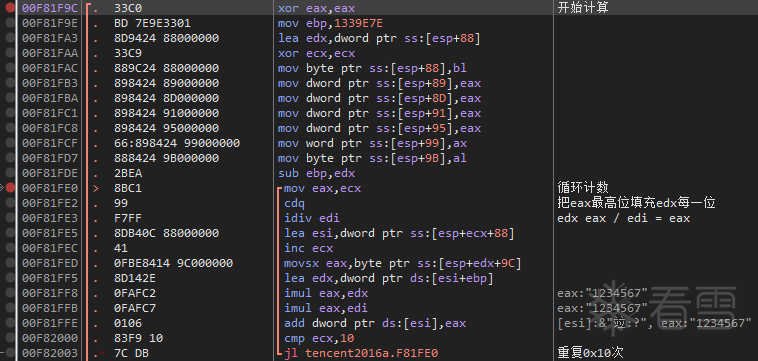Select address 00F81FFB in the address column
758x361 pixels.
tap(50, 307)
